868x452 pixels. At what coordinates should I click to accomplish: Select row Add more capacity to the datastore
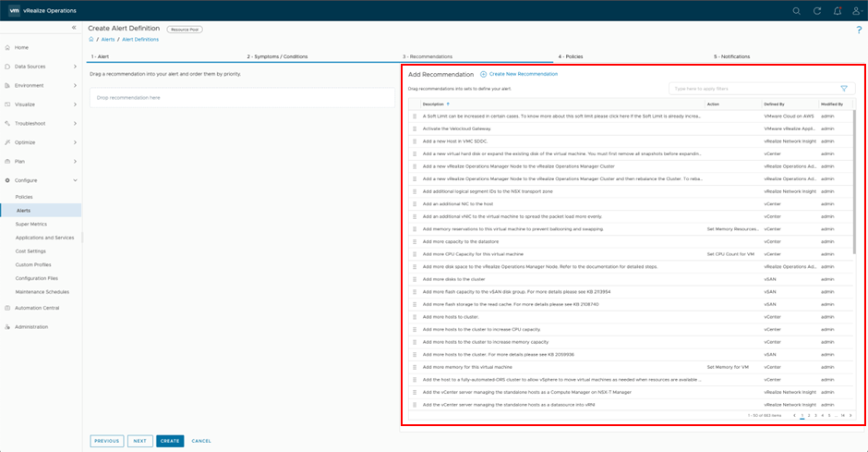[631, 241]
